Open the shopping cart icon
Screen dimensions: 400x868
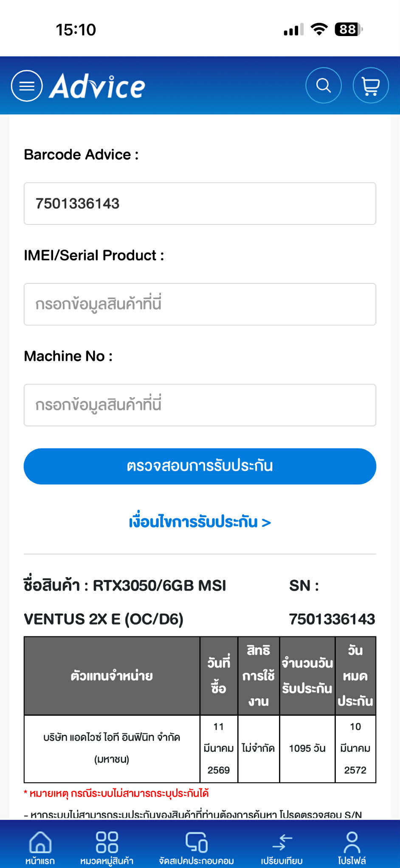[371, 86]
